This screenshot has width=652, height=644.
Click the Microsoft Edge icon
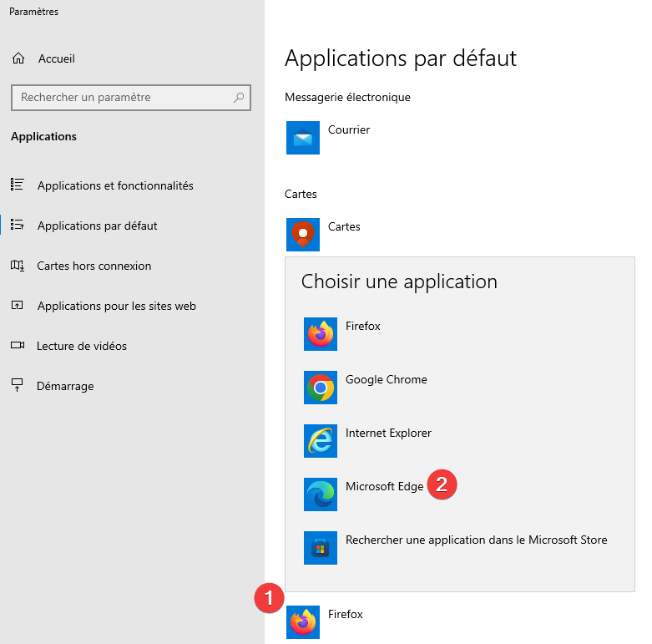(x=321, y=494)
